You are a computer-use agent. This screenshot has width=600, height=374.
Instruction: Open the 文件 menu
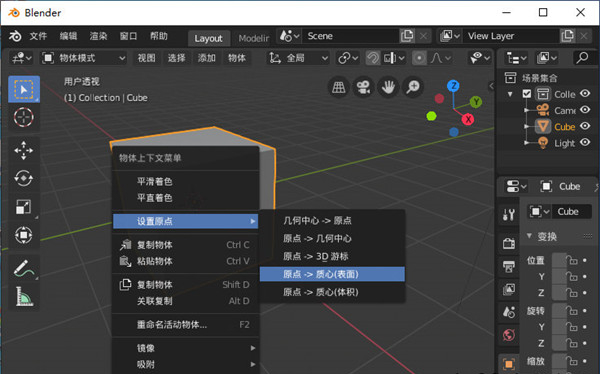[38, 36]
